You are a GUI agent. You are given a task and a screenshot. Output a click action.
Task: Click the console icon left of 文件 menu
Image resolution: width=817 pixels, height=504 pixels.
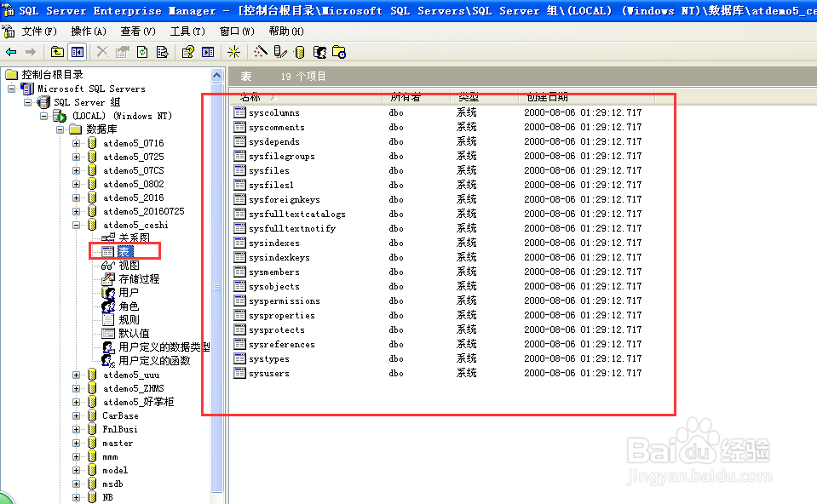click(9, 31)
